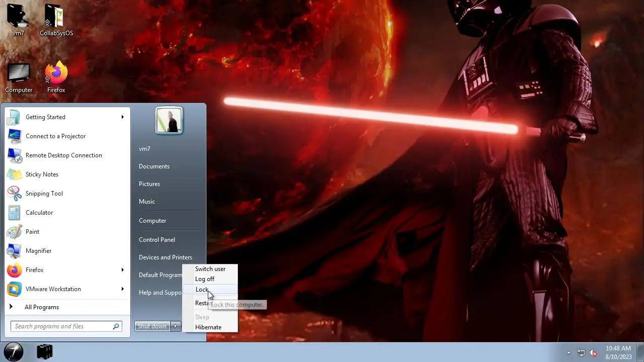This screenshot has height=362, width=644.
Task: Click the user account picture
Action: click(x=169, y=121)
